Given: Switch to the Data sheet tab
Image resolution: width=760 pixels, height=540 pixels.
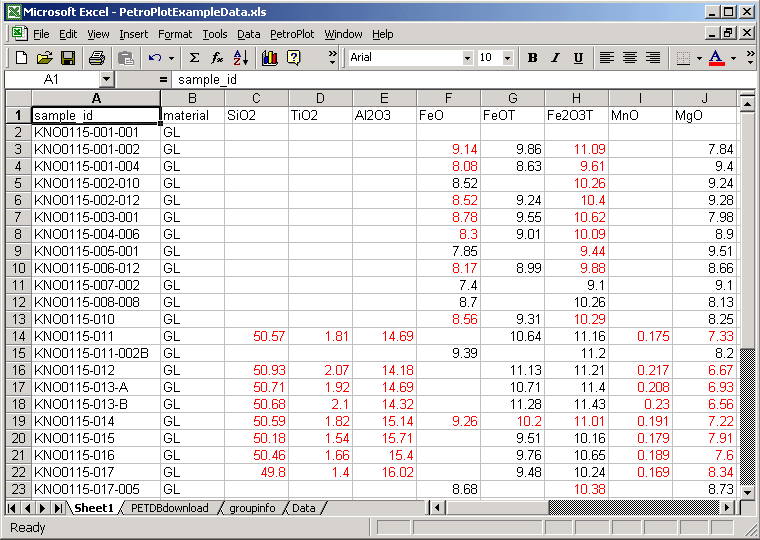Looking at the screenshot, I should click(x=304, y=508).
